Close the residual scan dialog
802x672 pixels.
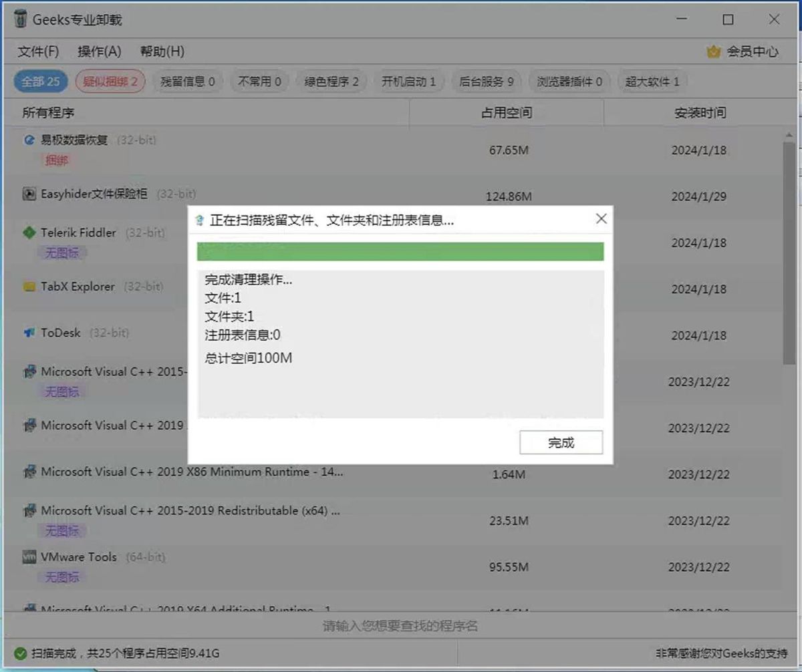click(601, 219)
